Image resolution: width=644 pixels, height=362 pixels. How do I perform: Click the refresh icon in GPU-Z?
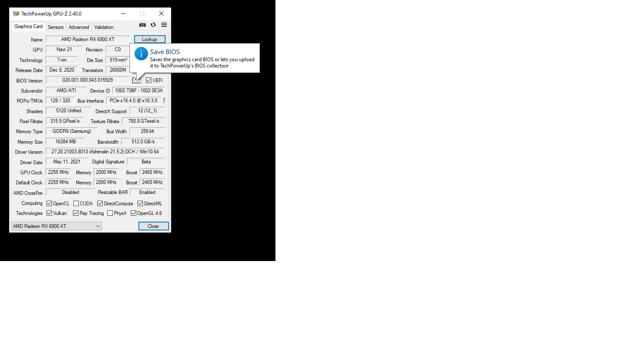pyautogui.click(x=153, y=25)
